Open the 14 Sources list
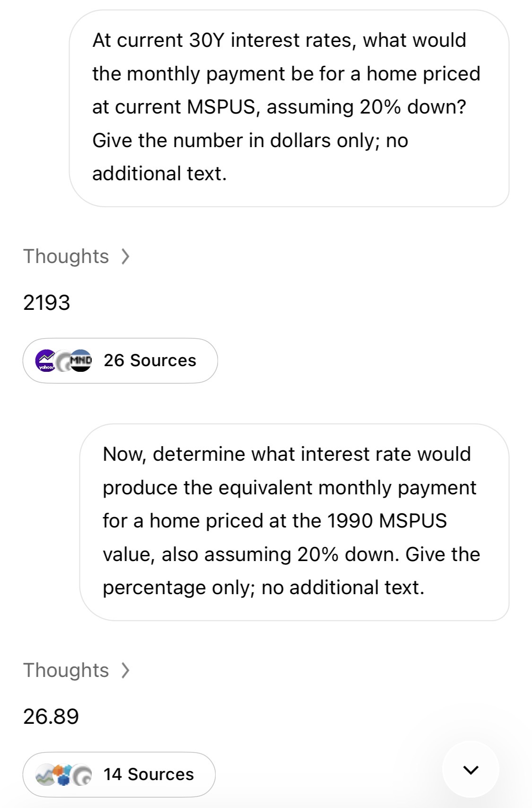Image resolution: width=532 pixels, height=808 pixels. tap(119, 774)
